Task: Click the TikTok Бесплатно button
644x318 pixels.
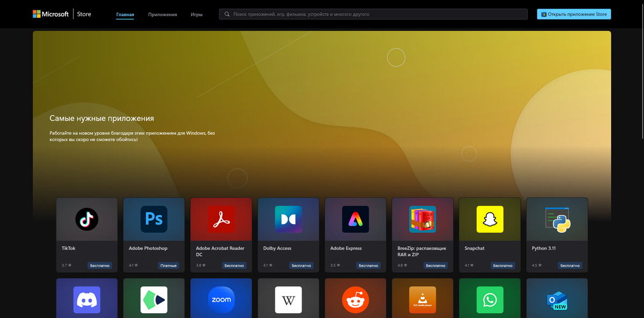Action: 100,265
